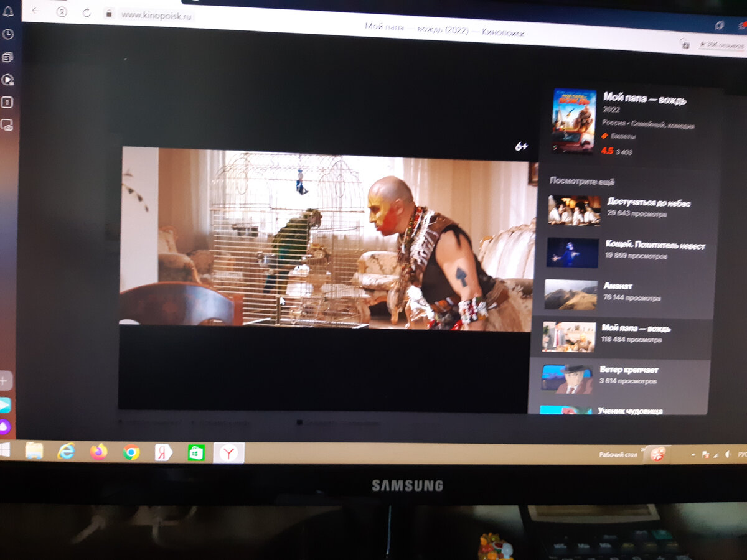View site security padlock info
This screenshot has height=560, width=747.
[109, 13]
